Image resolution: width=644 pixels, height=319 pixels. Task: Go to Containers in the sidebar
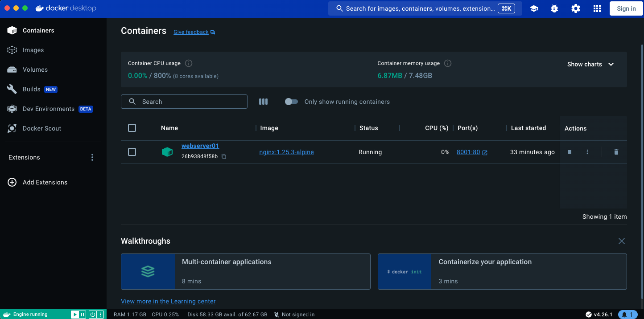(54, 30)
